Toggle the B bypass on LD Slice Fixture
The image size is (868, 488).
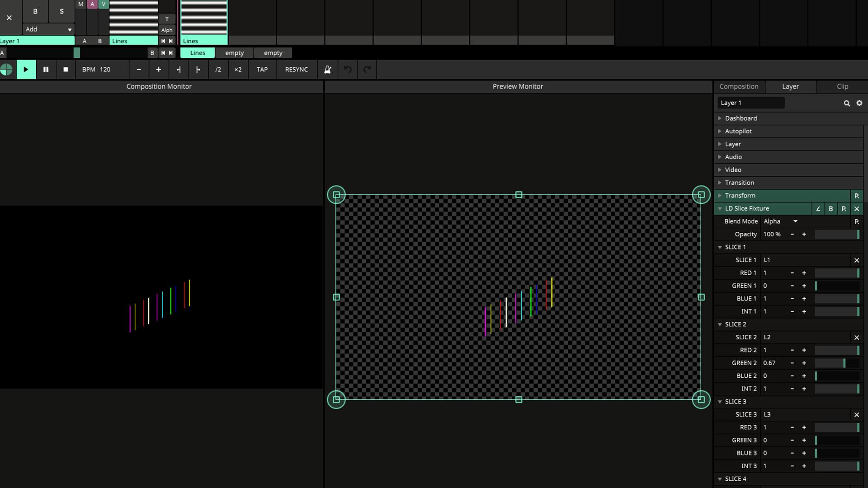[830, 209]
